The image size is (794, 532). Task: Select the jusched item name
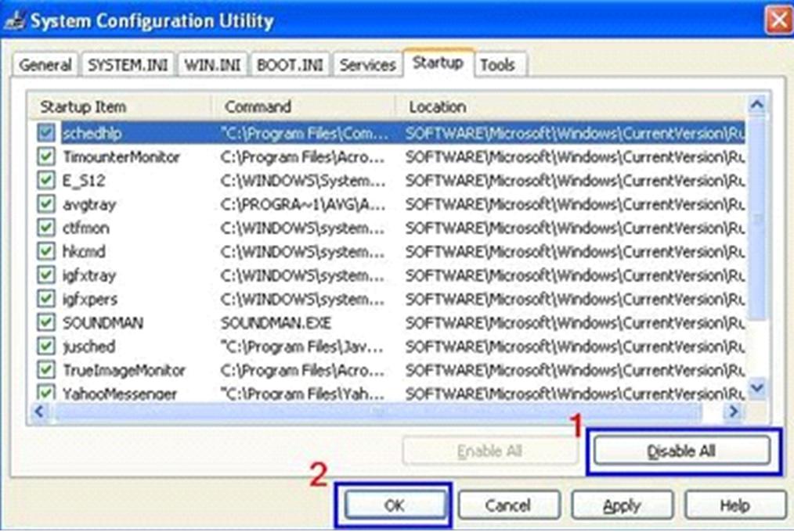click(x=88, y=347)
